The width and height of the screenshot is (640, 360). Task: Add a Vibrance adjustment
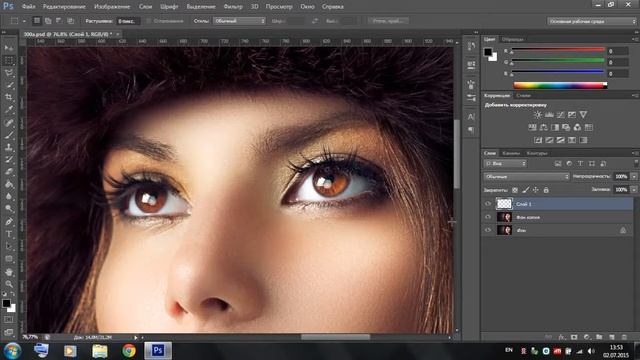click(583, 115)
